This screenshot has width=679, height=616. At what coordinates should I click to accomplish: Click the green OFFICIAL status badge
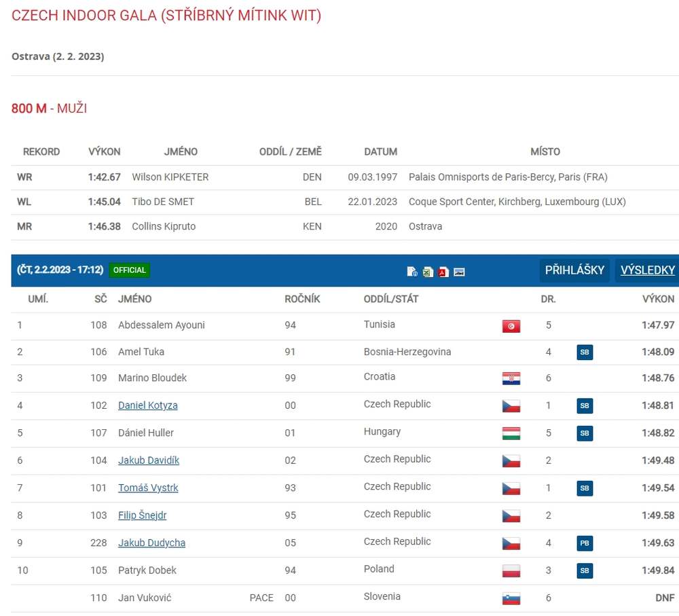pos(129,270)
